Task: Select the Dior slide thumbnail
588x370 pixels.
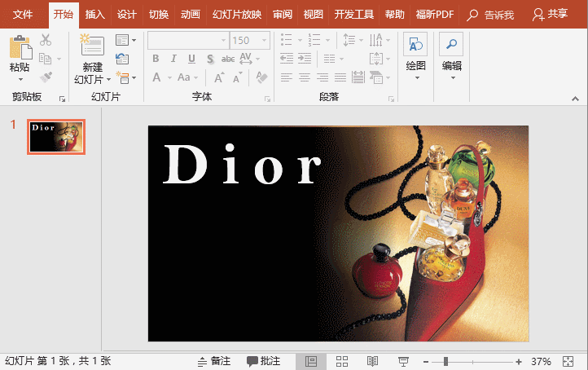Action: (x=56, y=137)
